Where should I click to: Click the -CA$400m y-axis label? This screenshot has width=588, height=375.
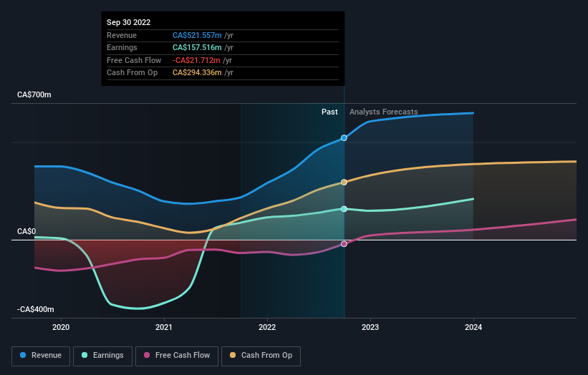36,309
